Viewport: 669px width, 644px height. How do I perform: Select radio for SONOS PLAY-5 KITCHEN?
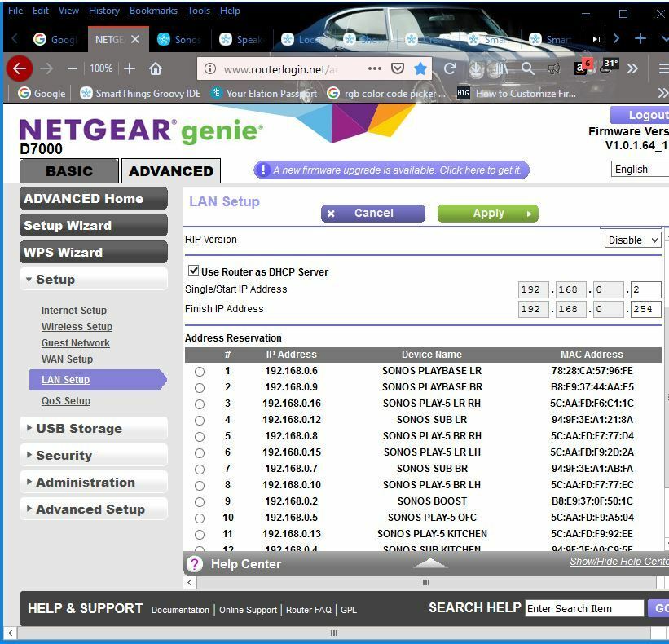200,534
